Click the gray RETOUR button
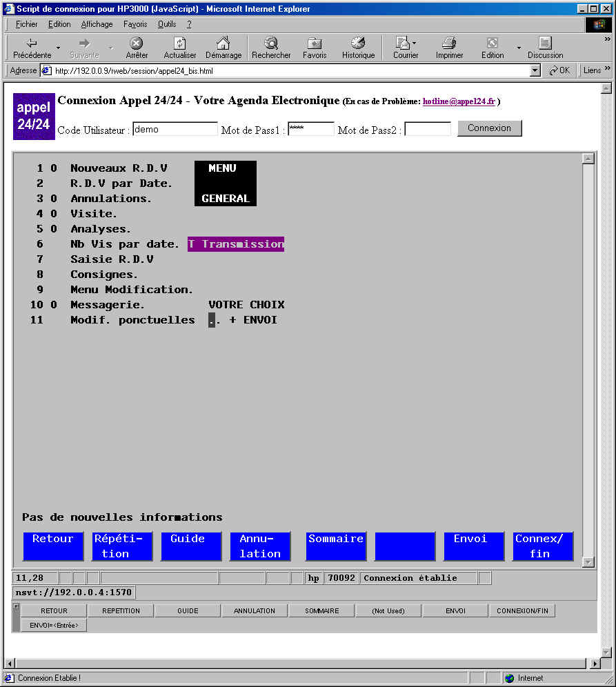 (x=54, y=610)
